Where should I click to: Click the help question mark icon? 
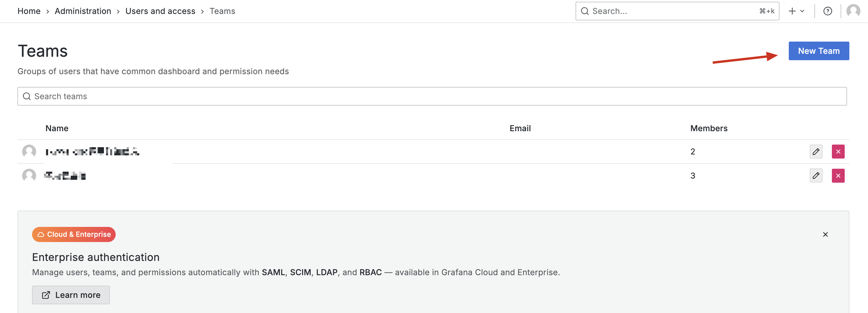tap(827, 11)
